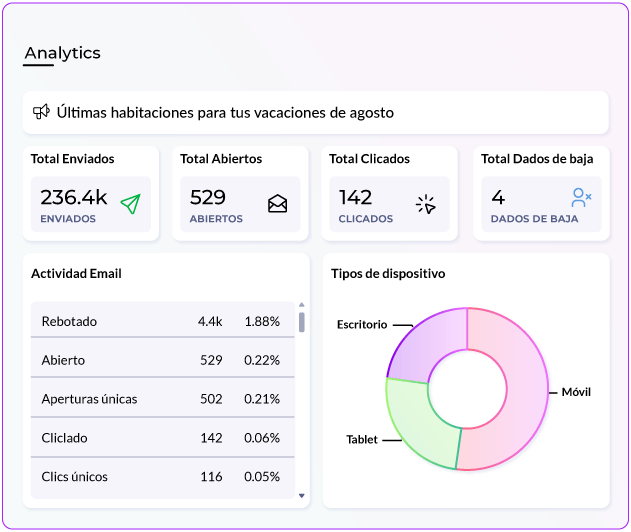Viewport: 631px width, 532px height.
Task: Click the unsubscribed user icon
Action: 580,197
